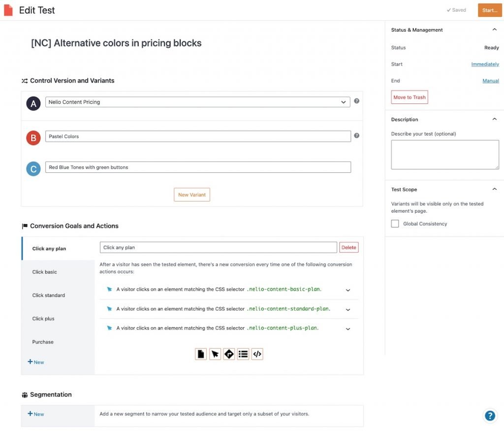Screen dimensions: 504x431
Task: Click the Move to Trash button
Action: (409, 97)
